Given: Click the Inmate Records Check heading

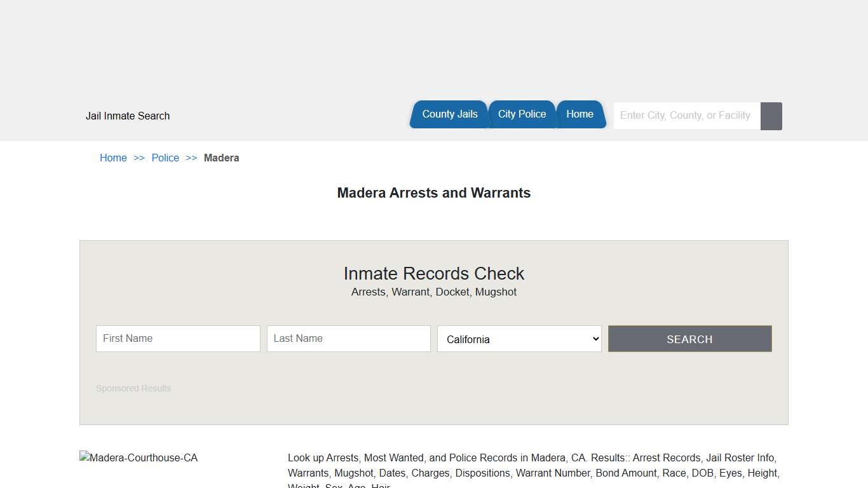Looking at the screenshot, I should pos(434,273).
